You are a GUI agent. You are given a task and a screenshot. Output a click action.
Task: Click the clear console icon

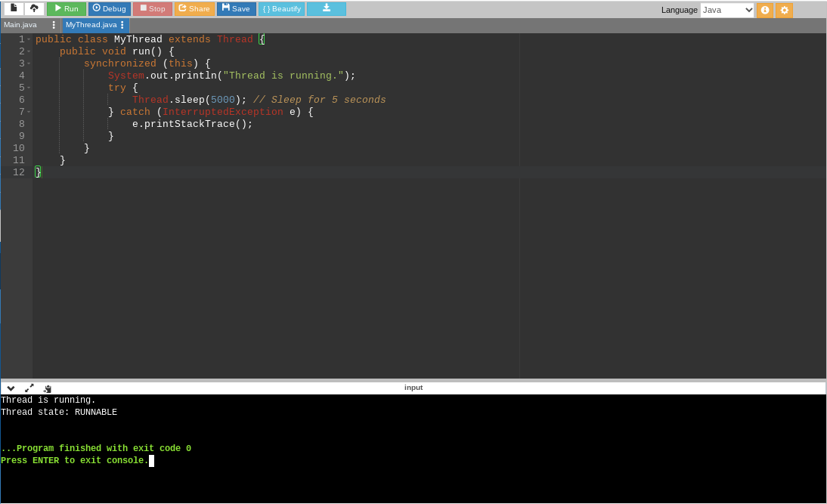point(48,388)
